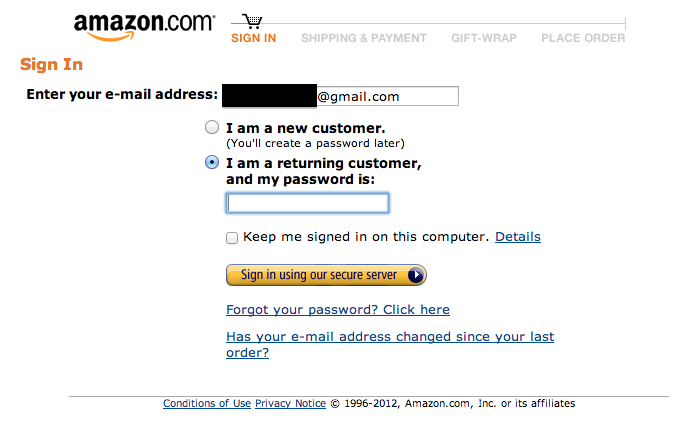This screenshot has width=686, height=440.
Task: Select the 'I am a new customer' radio button
Action: [212, 128]
